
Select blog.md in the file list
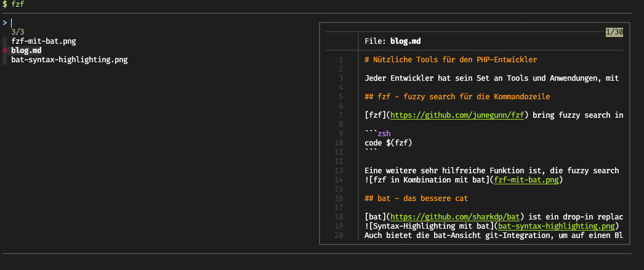[26, 51]
